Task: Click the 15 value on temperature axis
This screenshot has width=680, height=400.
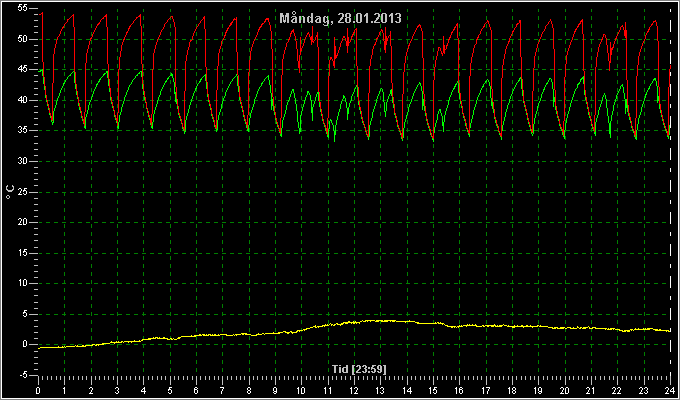Action: pos(24,253)
